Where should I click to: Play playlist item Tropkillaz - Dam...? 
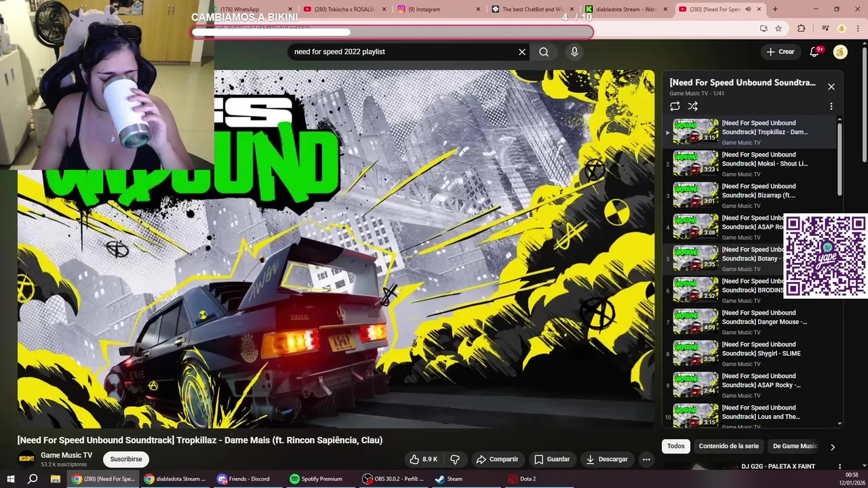(749, 132)
